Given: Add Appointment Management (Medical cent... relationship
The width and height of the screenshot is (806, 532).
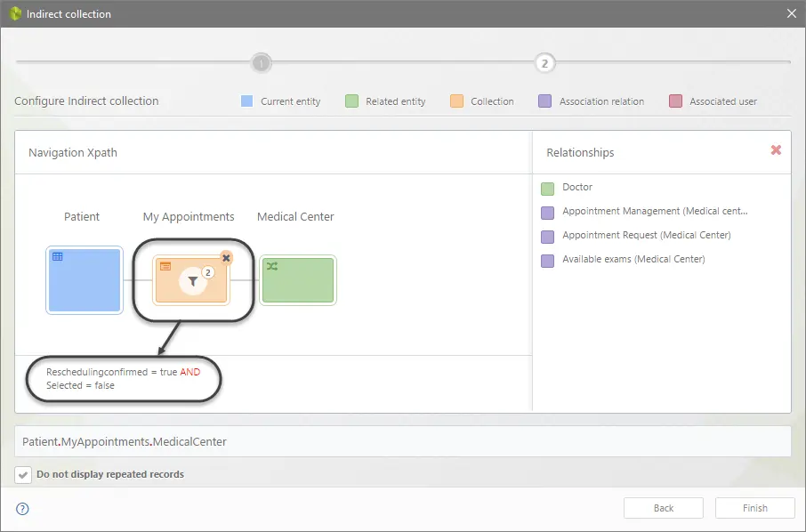Looking at the screenshot, I should click(x=645, y=212).
